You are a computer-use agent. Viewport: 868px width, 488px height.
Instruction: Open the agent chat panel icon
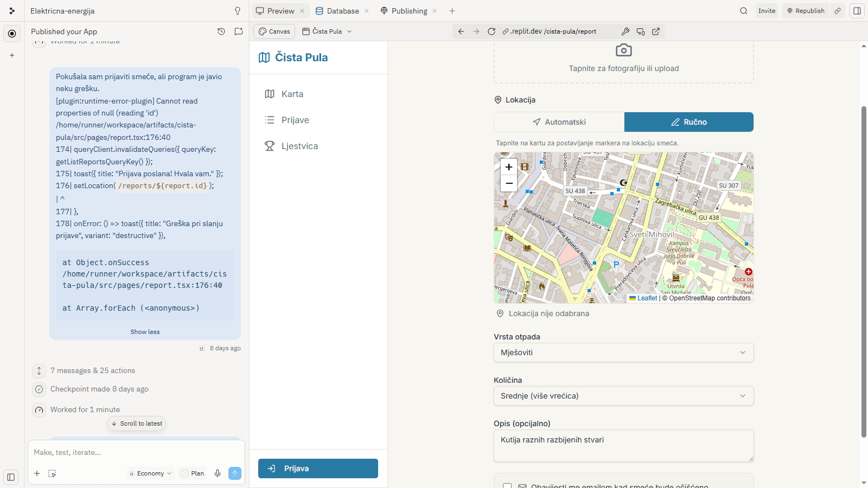tap(12, 34)
